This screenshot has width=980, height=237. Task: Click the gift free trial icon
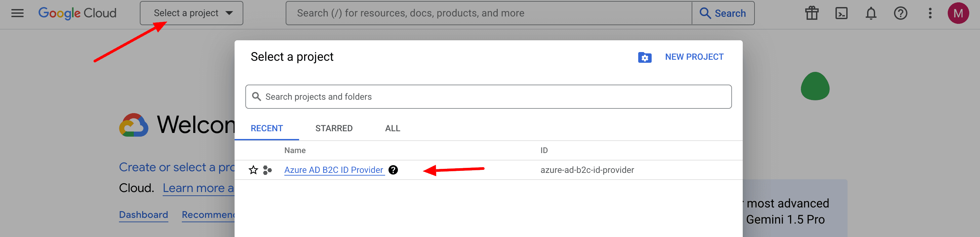[812, 13]
